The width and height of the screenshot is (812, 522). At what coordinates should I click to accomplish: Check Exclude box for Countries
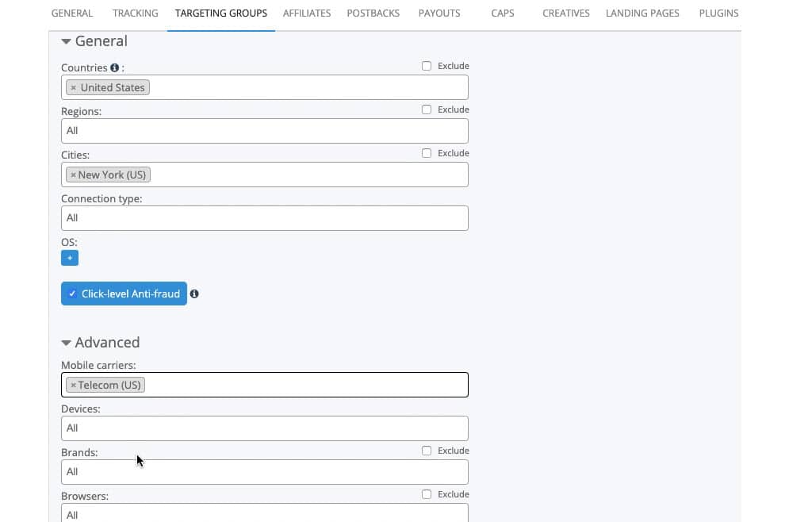(x=426, y=66)
